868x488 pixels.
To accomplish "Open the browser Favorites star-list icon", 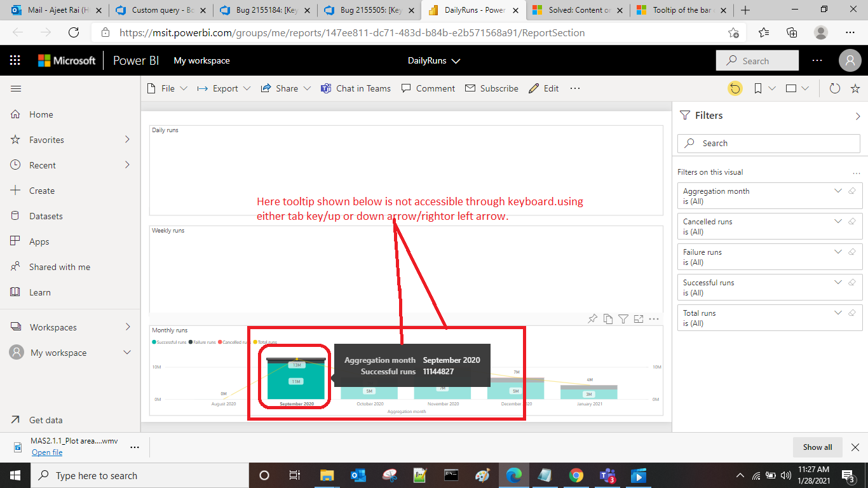I will tap(763, 32).
